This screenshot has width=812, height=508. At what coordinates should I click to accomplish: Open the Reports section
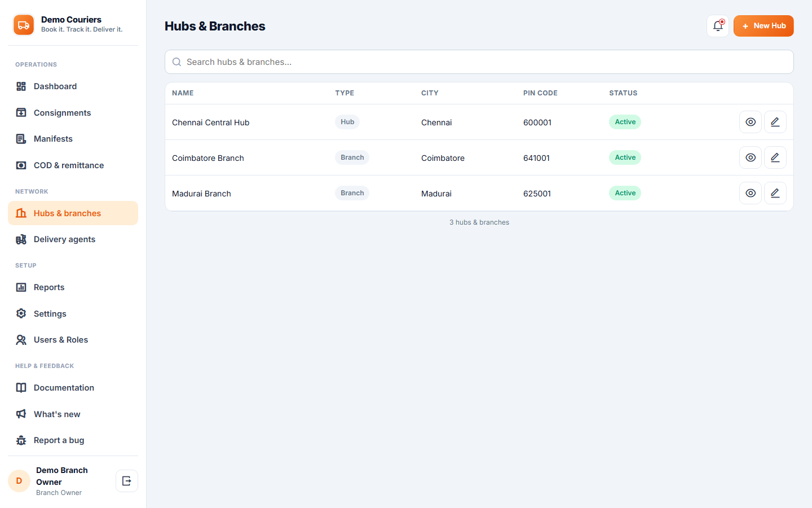(73, 287)
